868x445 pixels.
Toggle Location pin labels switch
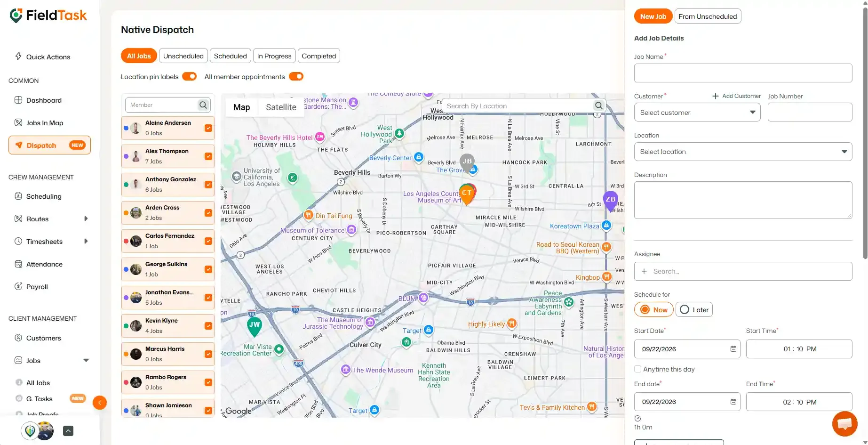[x=190, y=76]
